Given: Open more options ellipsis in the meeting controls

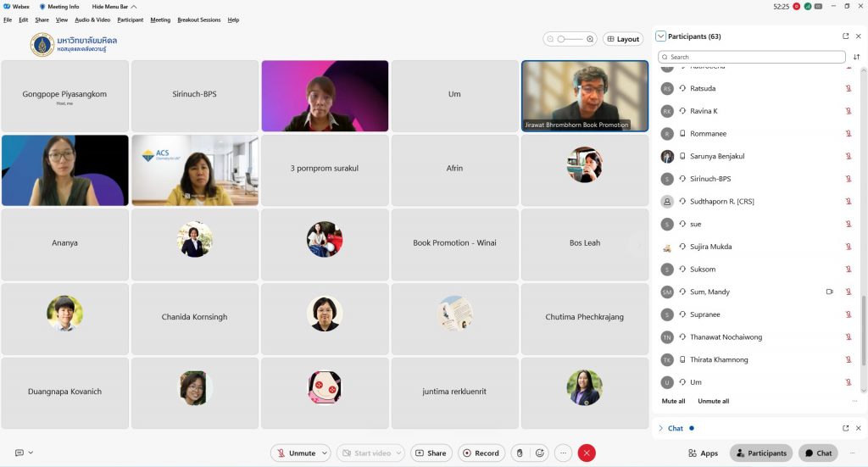Looking at the screenshot, I should coord(563,453).
